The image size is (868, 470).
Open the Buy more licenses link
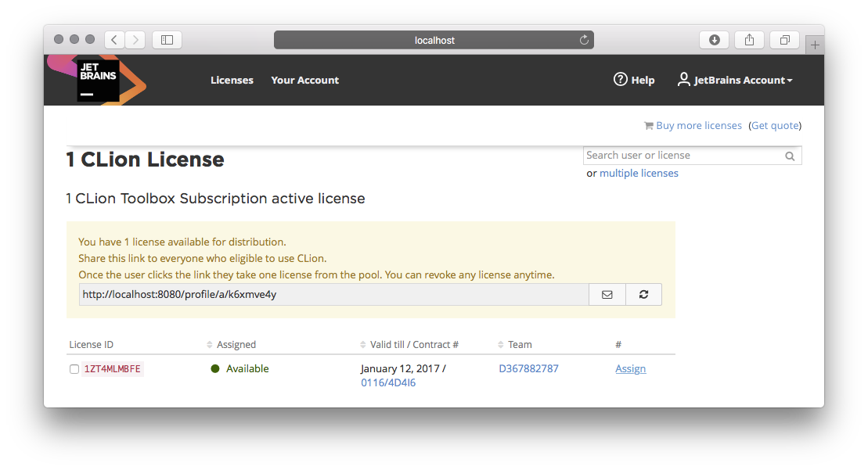point(698,126)
